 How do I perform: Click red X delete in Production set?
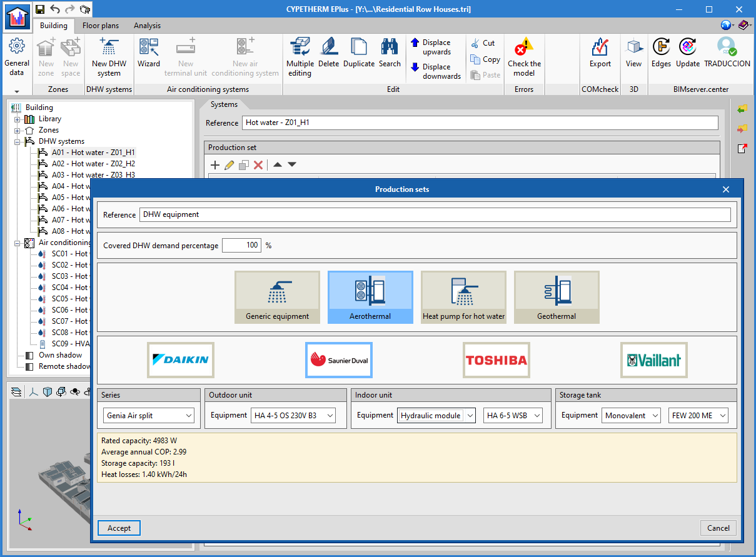click(258, 165)
